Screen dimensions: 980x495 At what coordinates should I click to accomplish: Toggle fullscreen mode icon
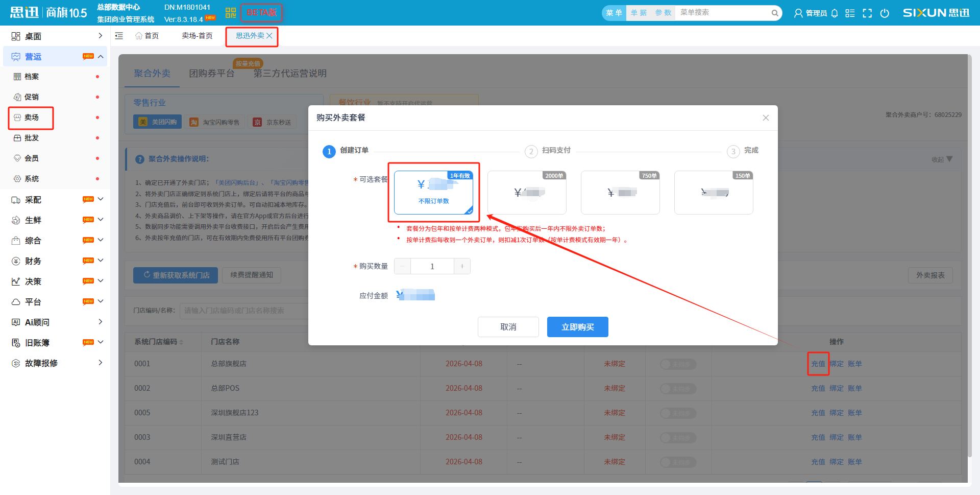point(867,13)
